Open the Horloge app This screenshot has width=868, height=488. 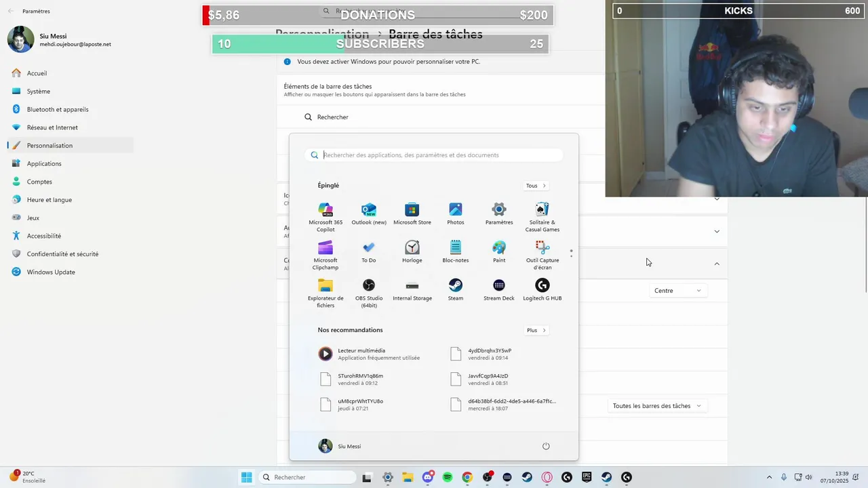point(412,252)
